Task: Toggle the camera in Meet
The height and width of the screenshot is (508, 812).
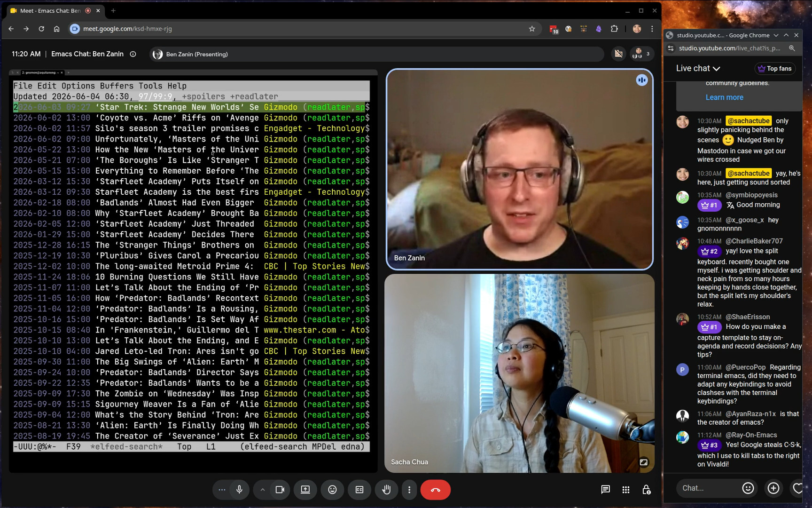Action: (x=280, y=490)
